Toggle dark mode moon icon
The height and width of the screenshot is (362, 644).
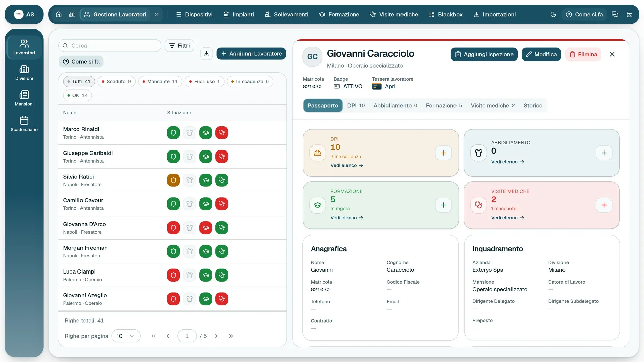tap(553, 14)
